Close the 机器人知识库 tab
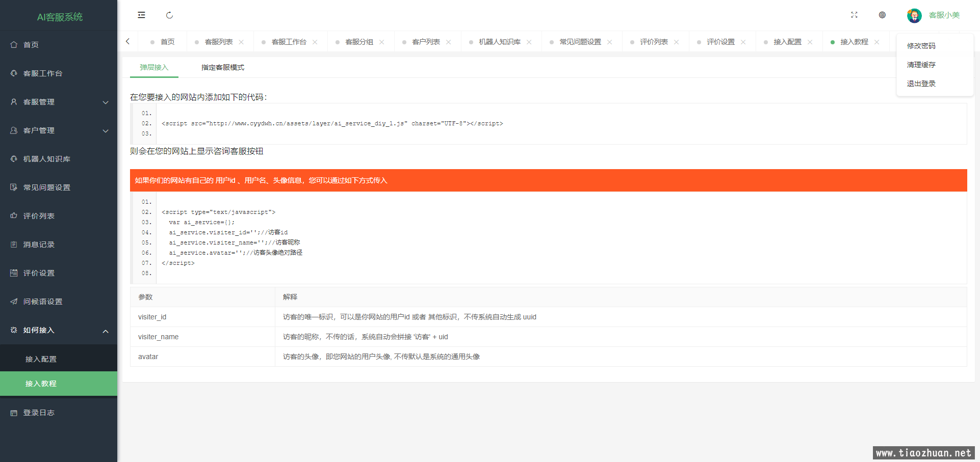 tap(529, 42)
